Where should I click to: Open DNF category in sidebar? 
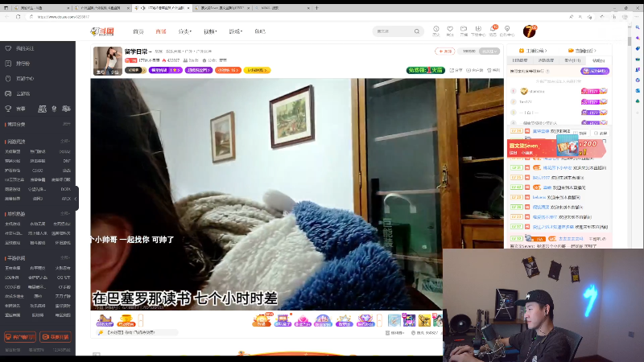coord(67,161)
